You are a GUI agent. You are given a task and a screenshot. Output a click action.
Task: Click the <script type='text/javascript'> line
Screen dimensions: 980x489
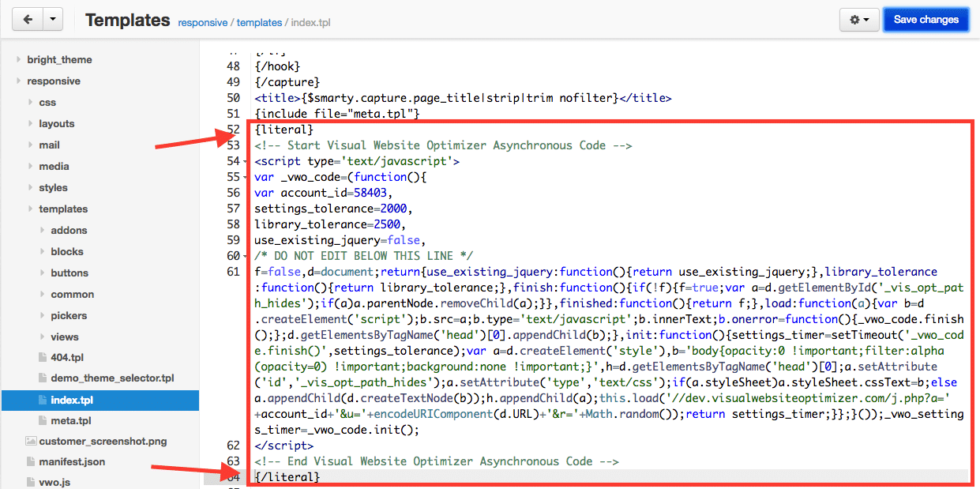[x=357, y=161]
